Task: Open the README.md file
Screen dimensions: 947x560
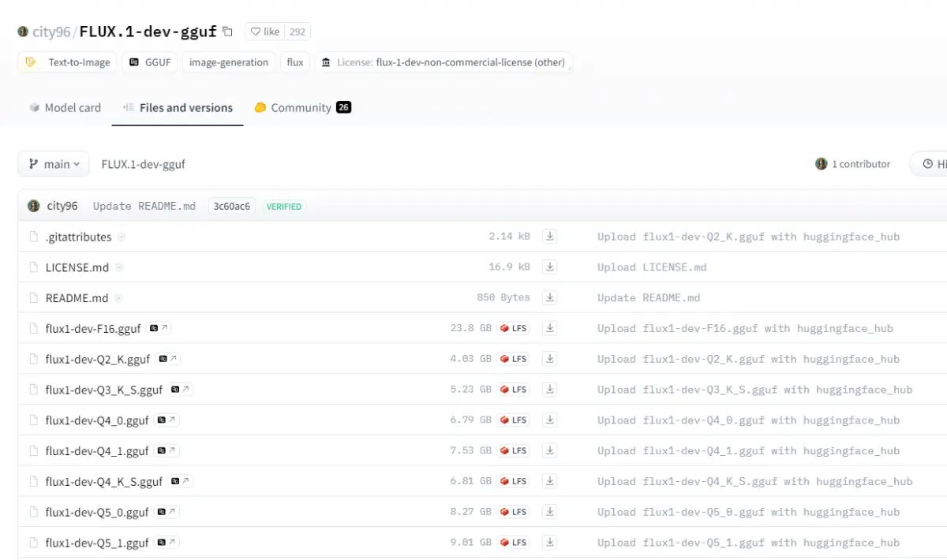Action: pyautogui.click(x=77, y=298)
